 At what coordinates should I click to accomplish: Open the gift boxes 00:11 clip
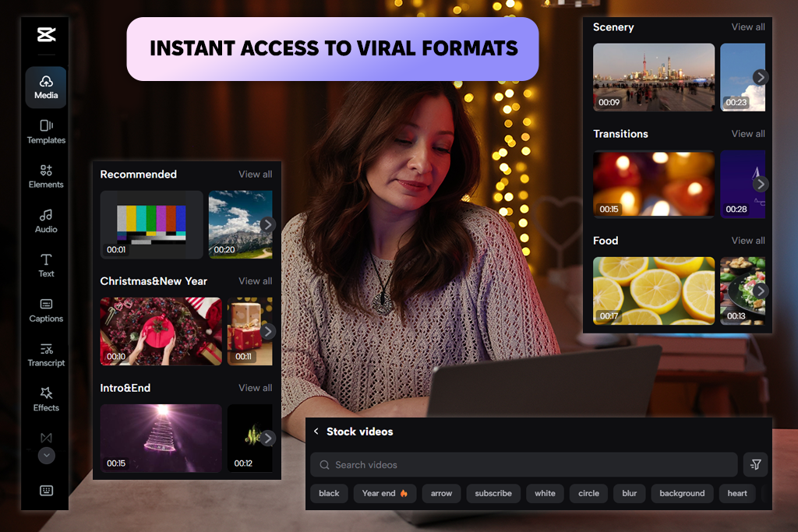coord(249,331)
